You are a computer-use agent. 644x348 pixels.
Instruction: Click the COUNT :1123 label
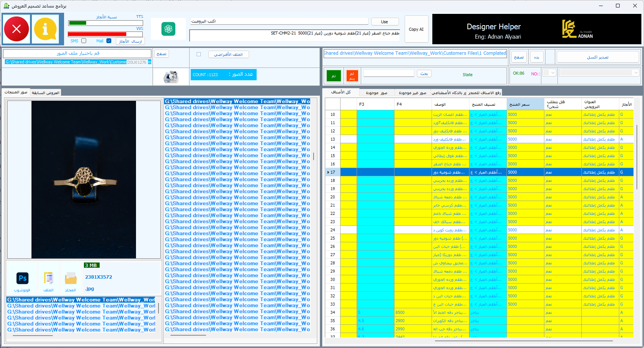click(205, 75)
